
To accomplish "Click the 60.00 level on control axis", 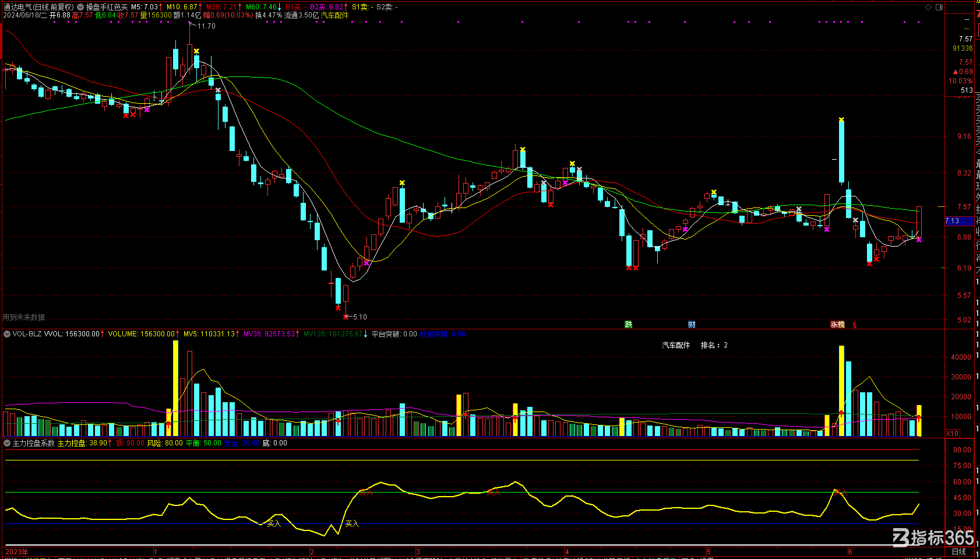I will [962, 482].
